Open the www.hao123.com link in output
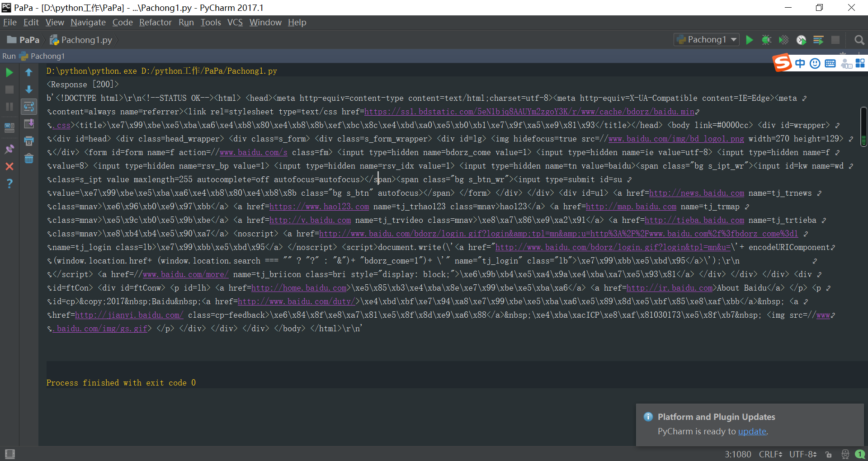The image size is (868, 461). click(319, 207)
